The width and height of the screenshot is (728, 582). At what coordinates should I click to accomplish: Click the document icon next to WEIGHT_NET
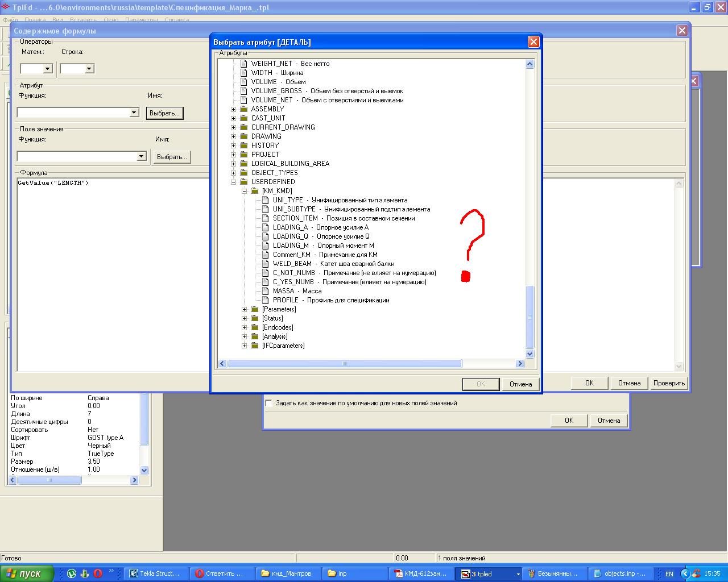[x=243, y=64]
